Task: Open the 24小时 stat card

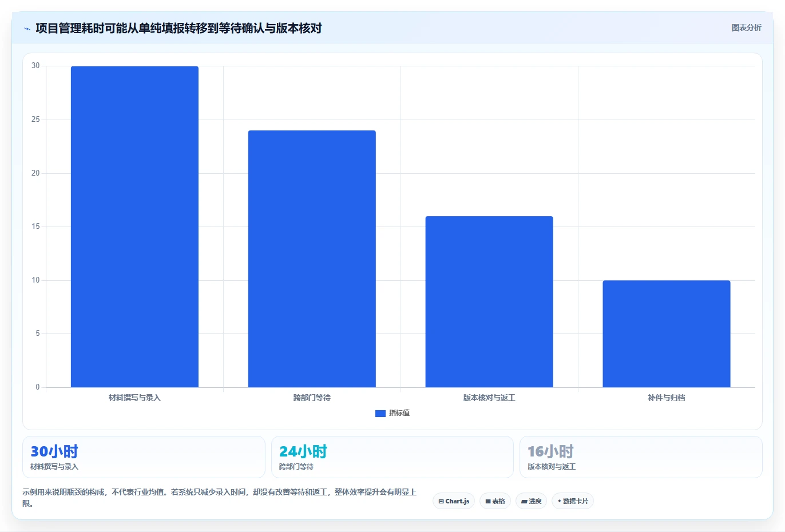Action: 392,457
